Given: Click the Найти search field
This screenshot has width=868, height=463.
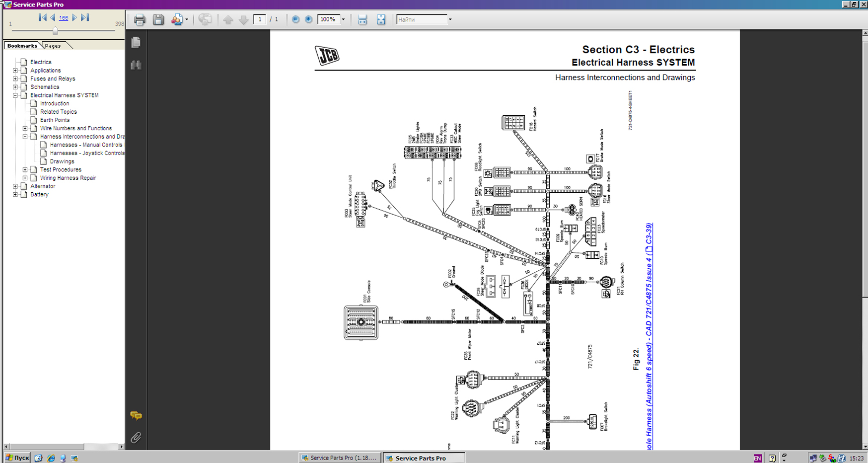Looking at the screenshot, I should [x=422, y=20].
